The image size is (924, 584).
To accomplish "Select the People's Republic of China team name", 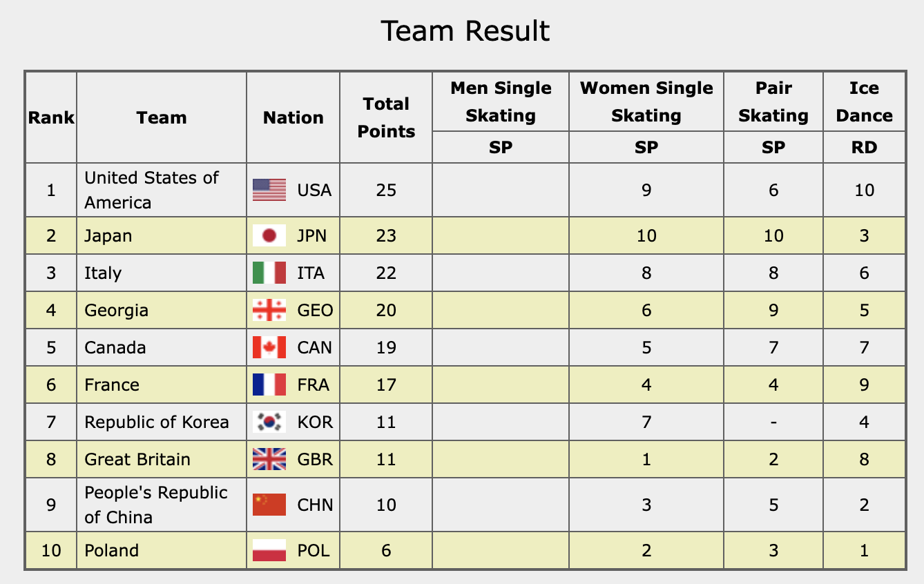I will pos(155,505).
